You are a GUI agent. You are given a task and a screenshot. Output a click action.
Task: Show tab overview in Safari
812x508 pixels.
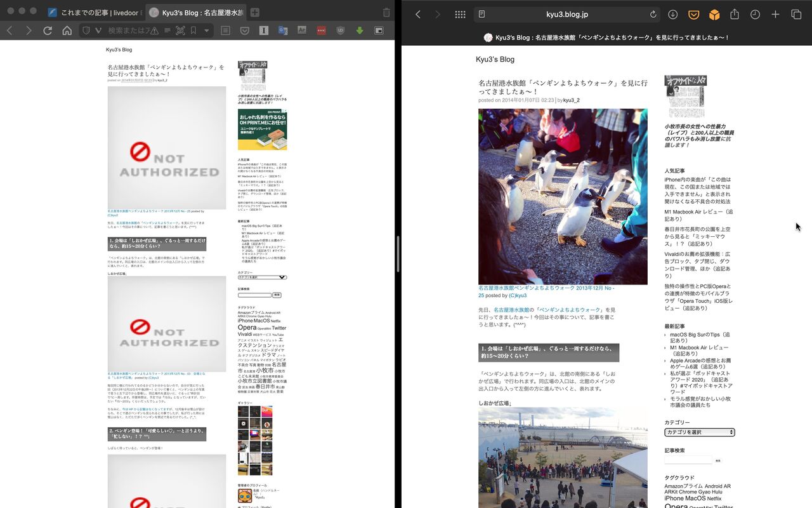tap(796, 15)
